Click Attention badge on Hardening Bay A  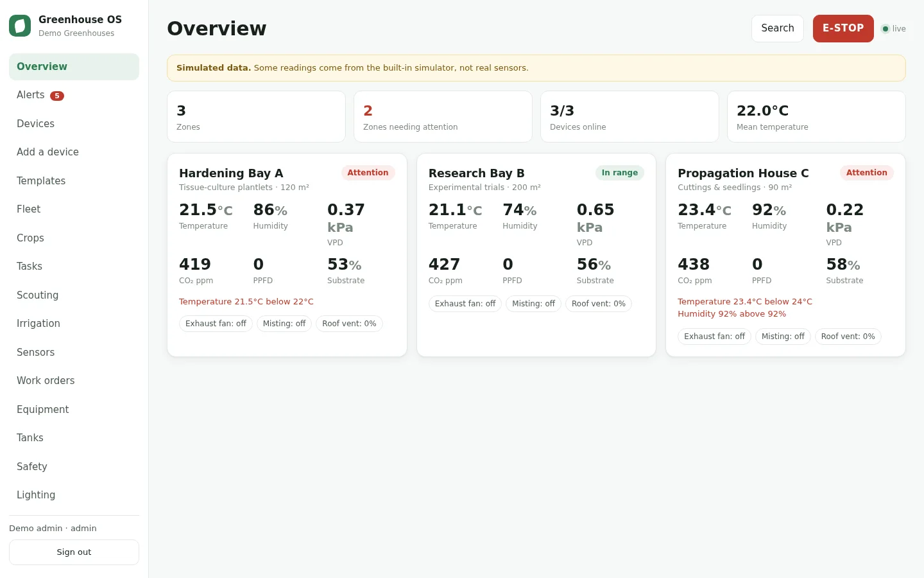click(x=368, y=173)
